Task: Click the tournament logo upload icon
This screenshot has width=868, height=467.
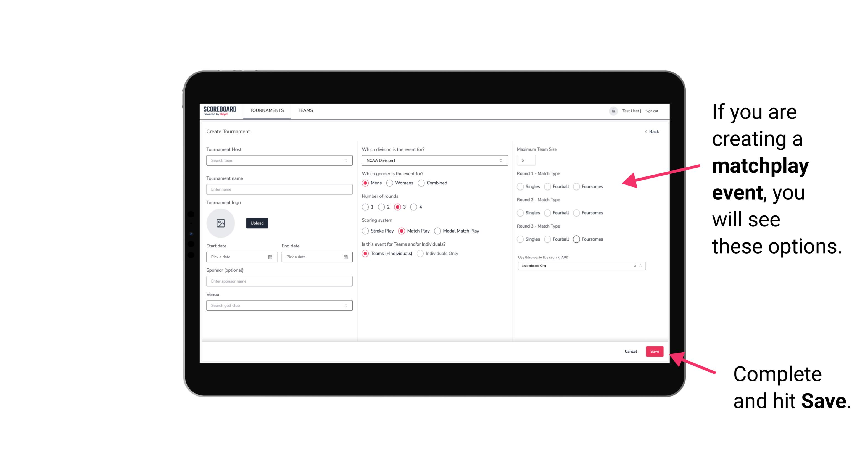Action: 221,223
